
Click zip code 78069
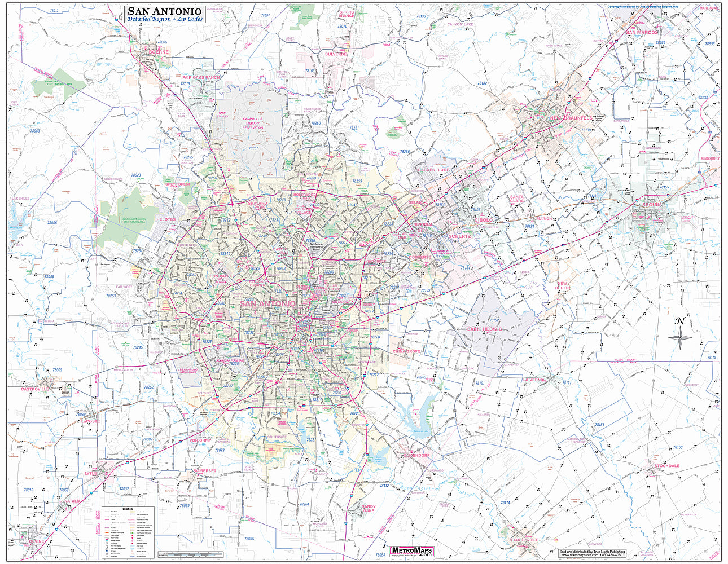tap(183, 506)
